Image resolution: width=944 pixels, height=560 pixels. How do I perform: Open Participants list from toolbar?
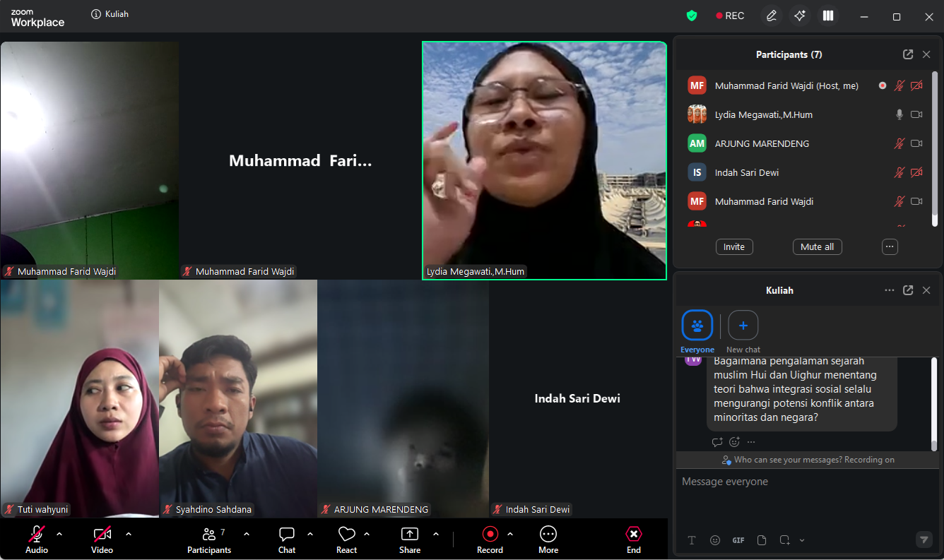(209, 540)
